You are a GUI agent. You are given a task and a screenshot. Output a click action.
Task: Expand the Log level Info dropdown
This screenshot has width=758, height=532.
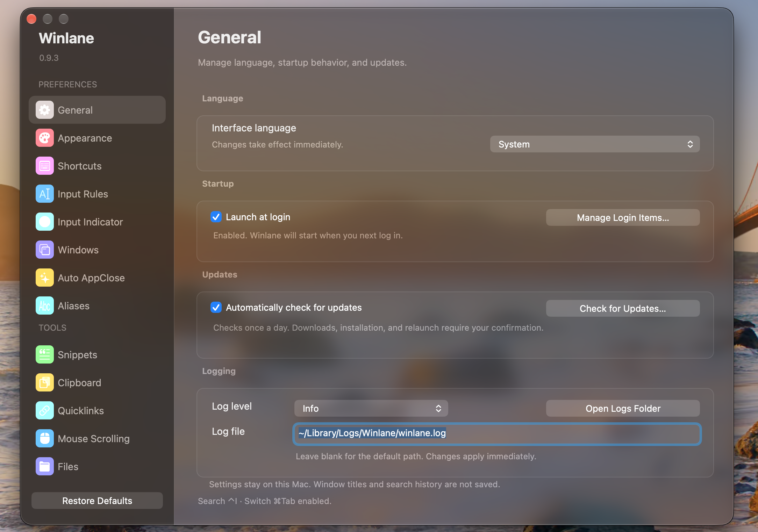tap(371, 409)
